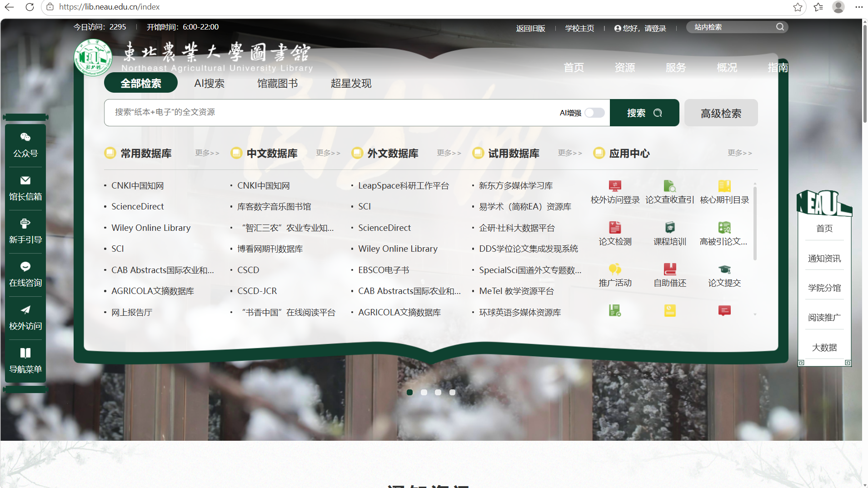Click the browser address bar URL

[x=109, y=7]
